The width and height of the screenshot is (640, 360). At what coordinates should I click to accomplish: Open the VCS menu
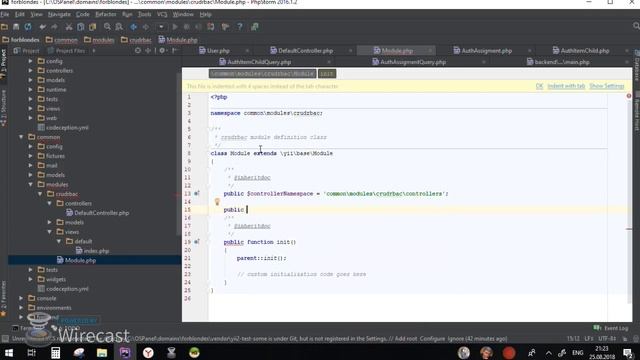(162, 14)
